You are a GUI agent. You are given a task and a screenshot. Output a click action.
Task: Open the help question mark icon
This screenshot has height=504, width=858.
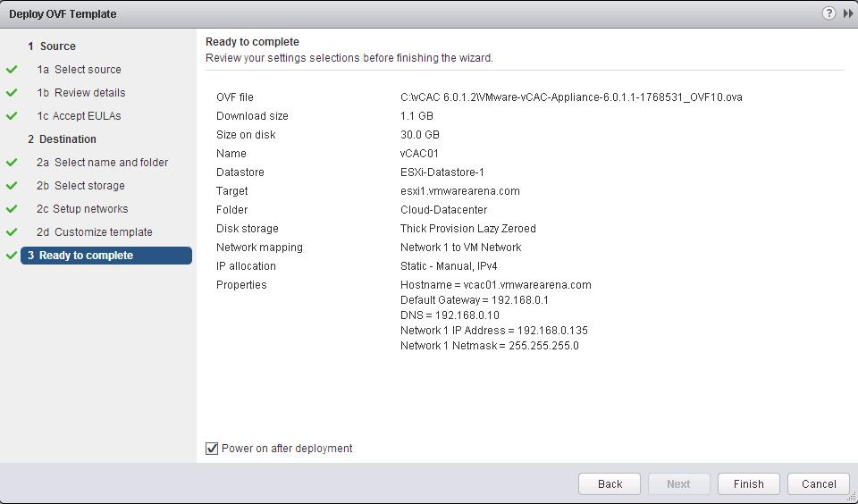(x=829, y=13)
